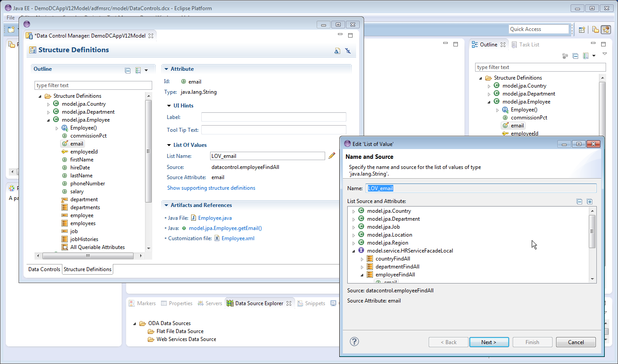
Task: Maximize the right Outline view panel
Action: [x=603, y=44]
